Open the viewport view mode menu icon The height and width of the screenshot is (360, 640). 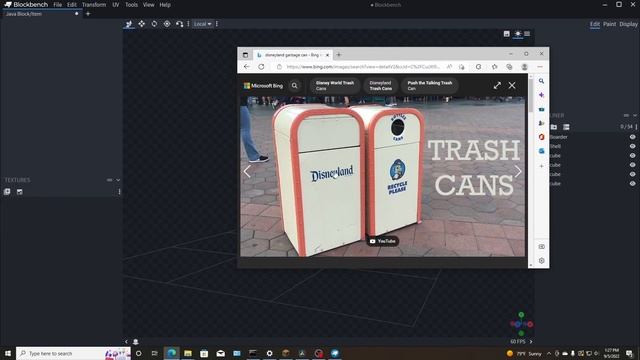[527, 34]
